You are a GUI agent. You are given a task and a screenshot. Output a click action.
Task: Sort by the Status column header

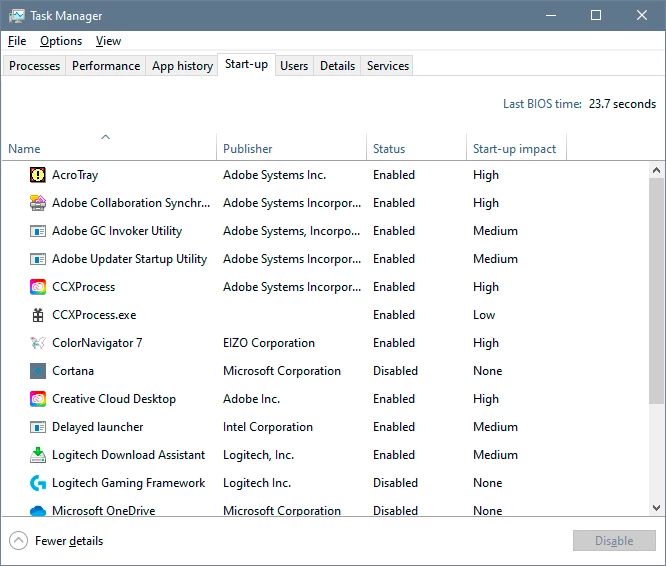416,146
